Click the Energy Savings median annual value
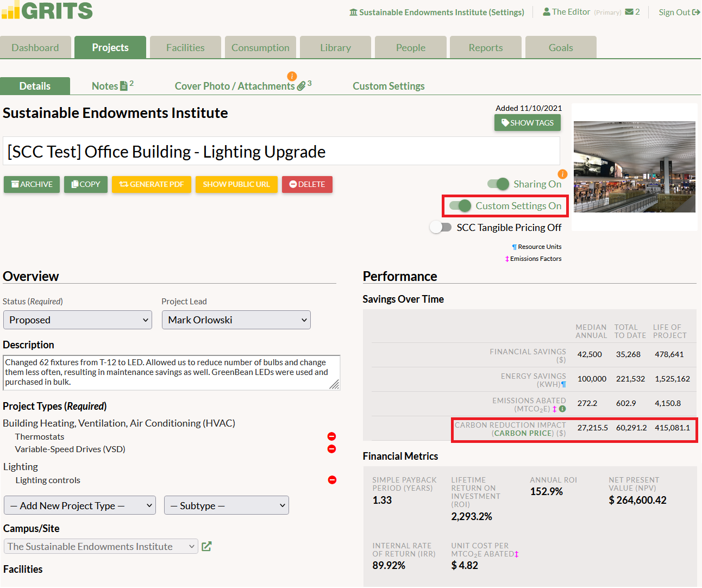The height and width of the screenshot is (588, 702). click(x=592, y=379)
